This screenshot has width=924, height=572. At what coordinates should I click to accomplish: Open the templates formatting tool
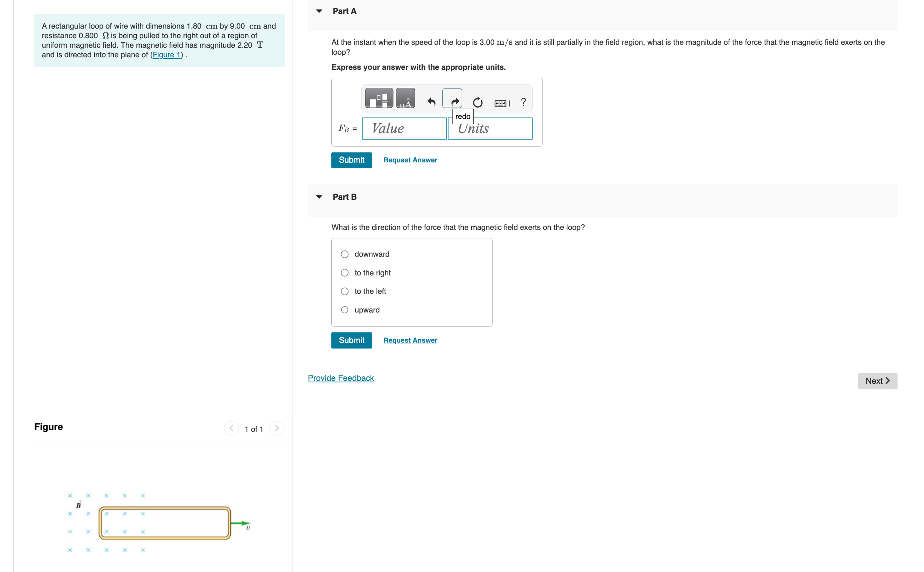coord(379,98)
